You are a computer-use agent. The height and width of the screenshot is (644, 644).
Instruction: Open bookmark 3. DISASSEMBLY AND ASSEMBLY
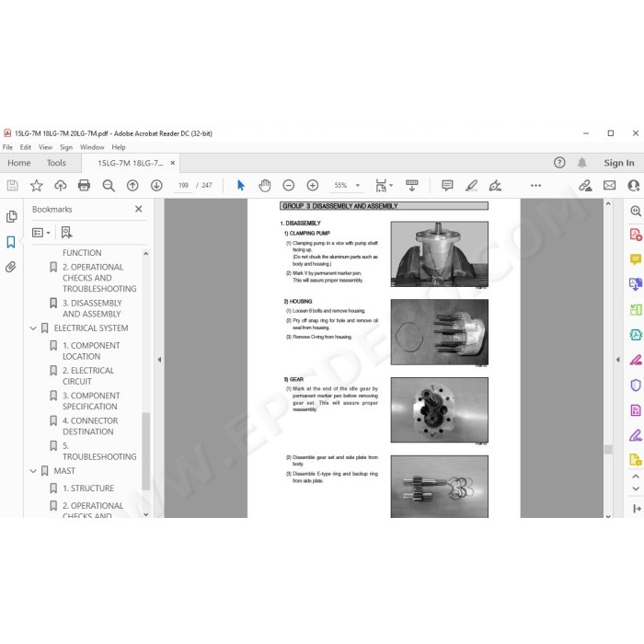pyautogui.click(x=92, y=308)
